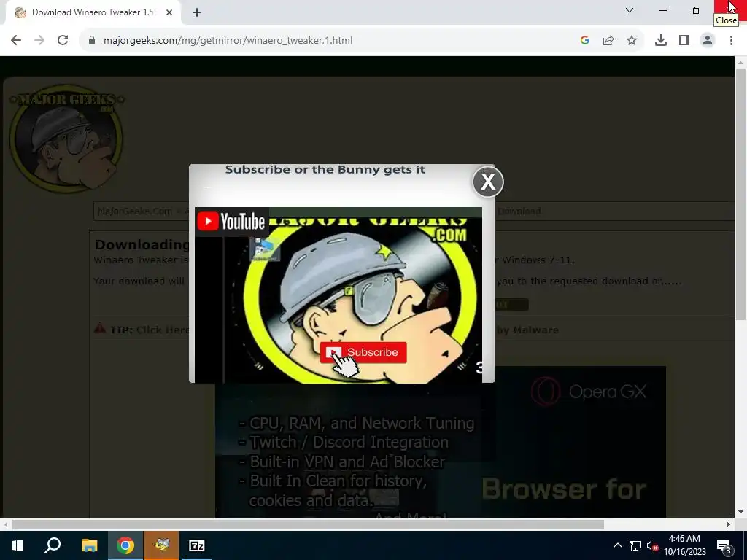This screenshot has height=560, width=747.
Task: Close the Subscribe popup with X button
Action: click(488, 182)
